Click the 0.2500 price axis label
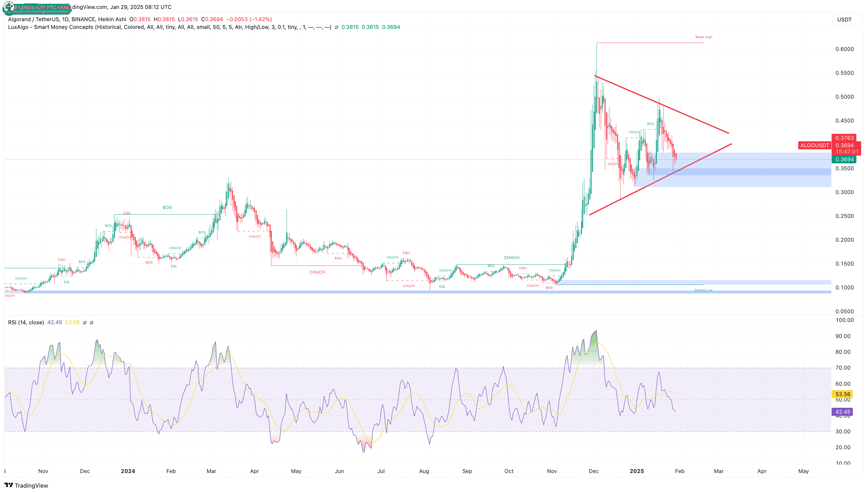 click(844, 216)
